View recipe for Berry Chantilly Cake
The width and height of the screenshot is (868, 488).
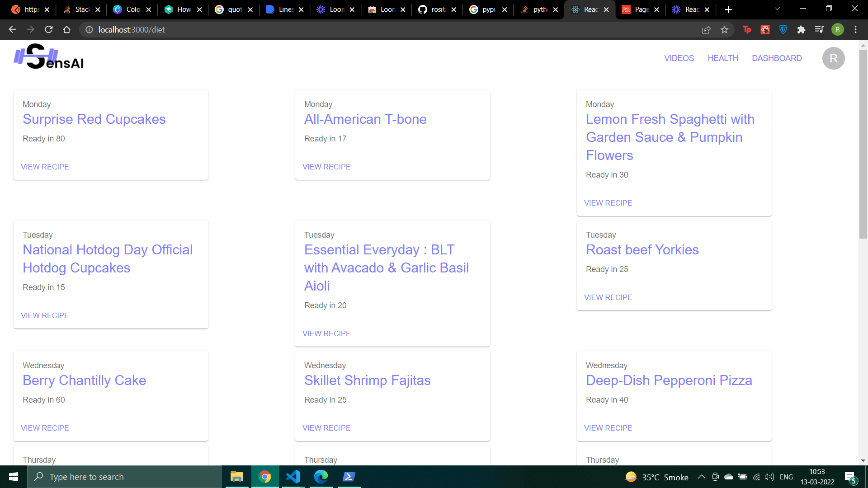tap(45, 428)
